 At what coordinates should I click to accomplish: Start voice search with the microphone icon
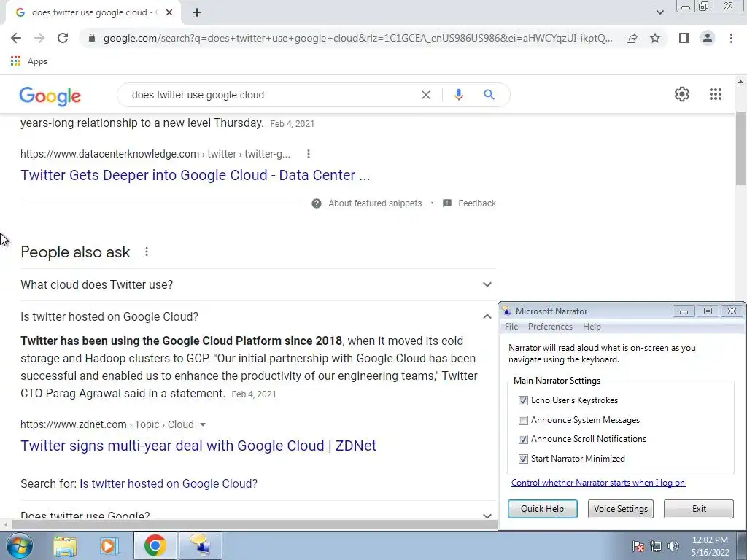(x=459, y=95)
